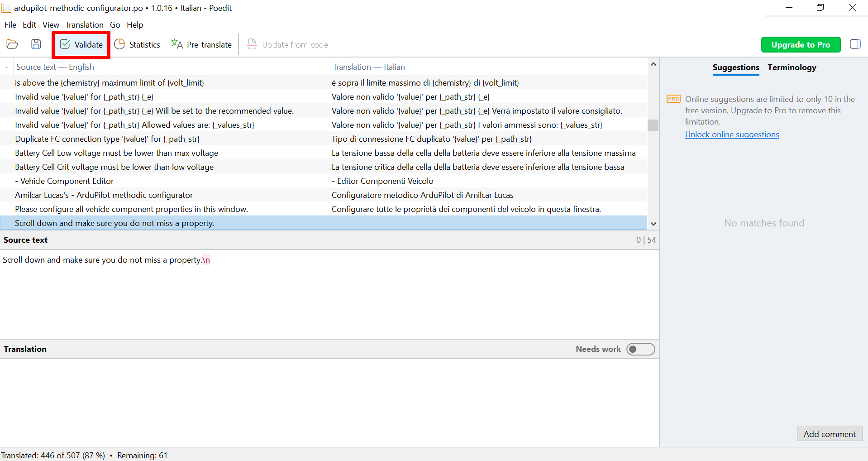868x461 pixels.
Task: Select row 'Battery Cell Low voltage must be lower'
Action: 324,153
